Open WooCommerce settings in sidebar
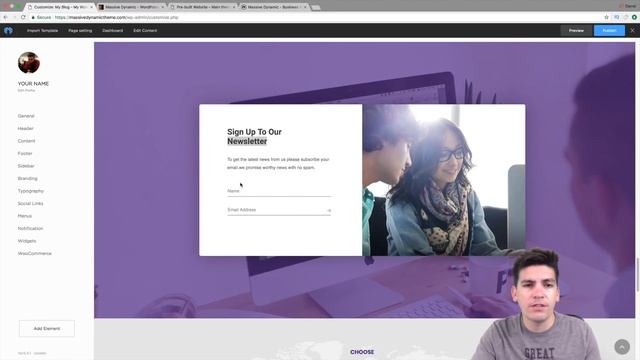Viewport: 640px width, 360px height. pos(35,253)
